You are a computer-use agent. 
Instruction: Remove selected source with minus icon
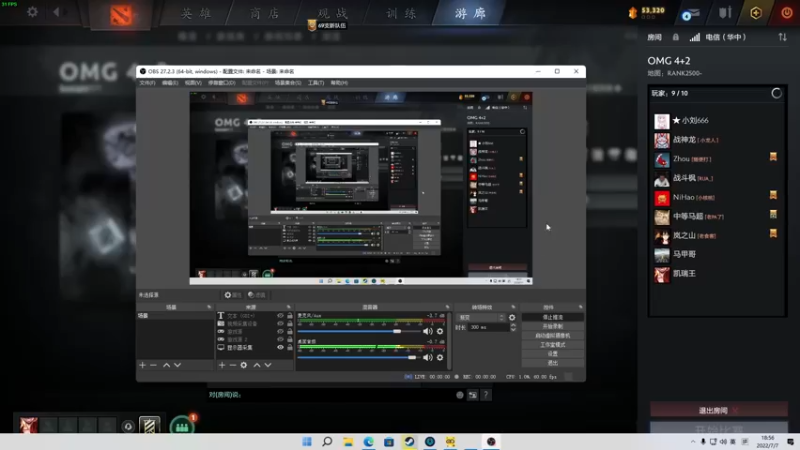[233, 365]
